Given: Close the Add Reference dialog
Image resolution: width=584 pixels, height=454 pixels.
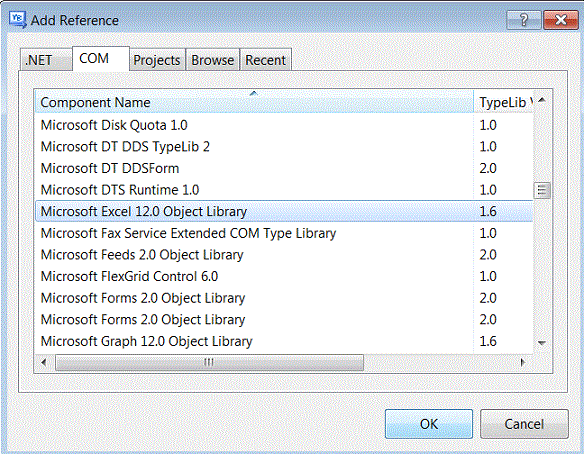Looking at the screenshot, I should tap(561, 20).
